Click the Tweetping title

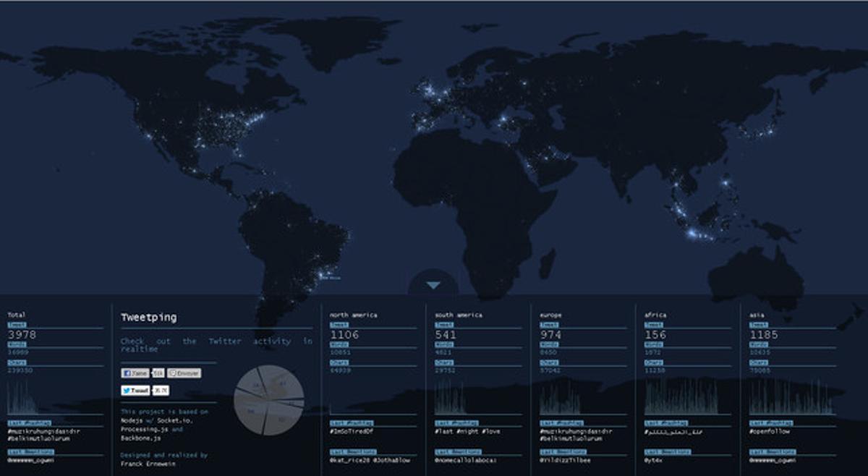(148, 318)
